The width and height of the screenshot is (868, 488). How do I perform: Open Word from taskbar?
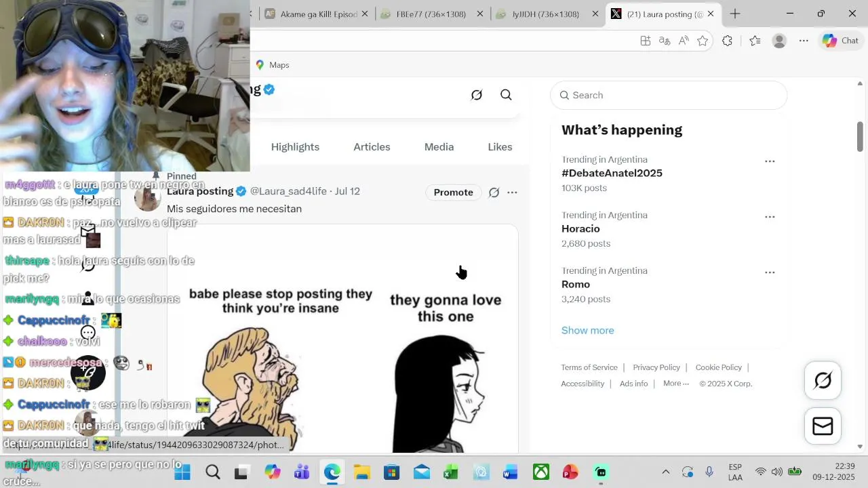[511, 472]
